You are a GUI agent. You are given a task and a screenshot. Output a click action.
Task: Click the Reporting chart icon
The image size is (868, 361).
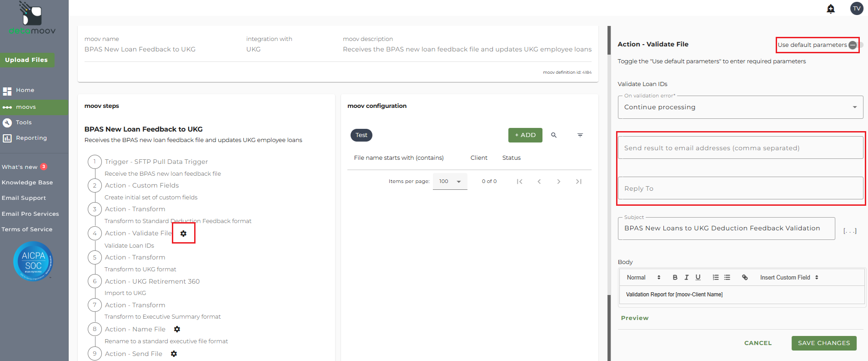7,138
